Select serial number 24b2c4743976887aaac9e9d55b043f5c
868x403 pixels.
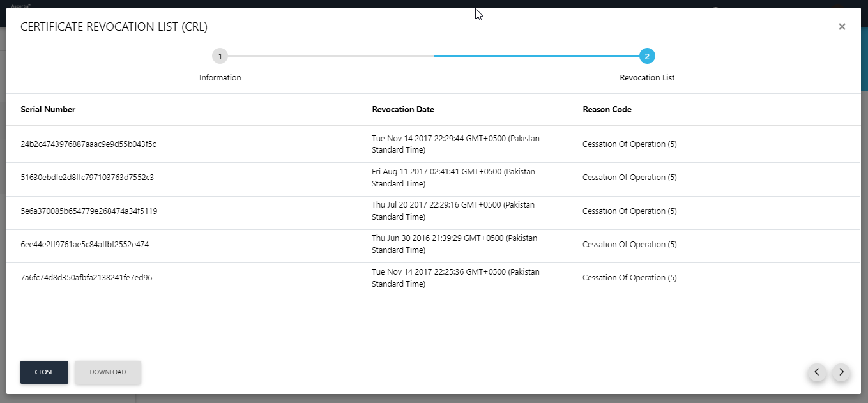point(88,144)
